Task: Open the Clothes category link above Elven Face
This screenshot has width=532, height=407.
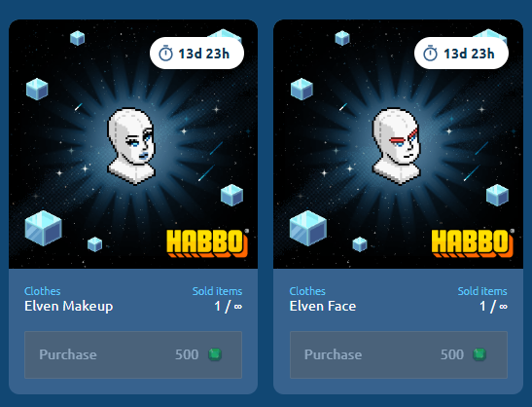Action: 307,291
